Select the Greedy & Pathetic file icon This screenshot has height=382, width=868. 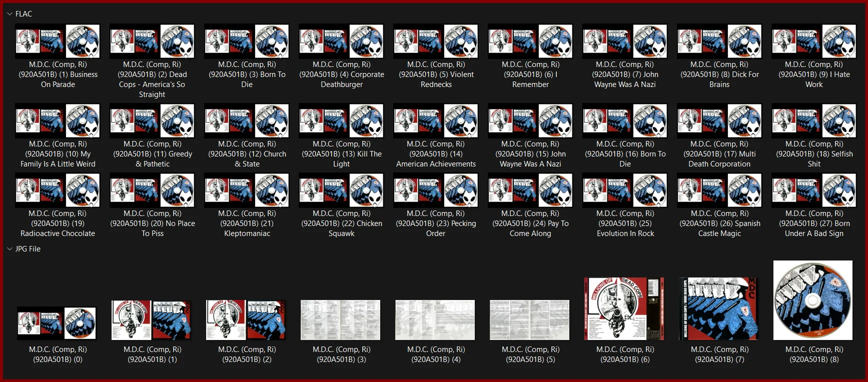click(152, 120)
